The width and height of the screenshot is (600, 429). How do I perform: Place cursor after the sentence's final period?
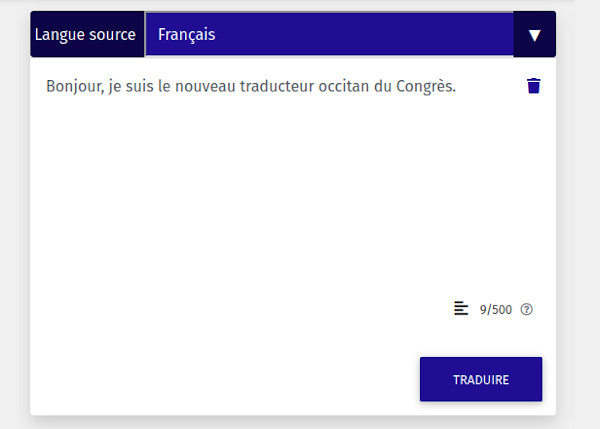point(457,86)
